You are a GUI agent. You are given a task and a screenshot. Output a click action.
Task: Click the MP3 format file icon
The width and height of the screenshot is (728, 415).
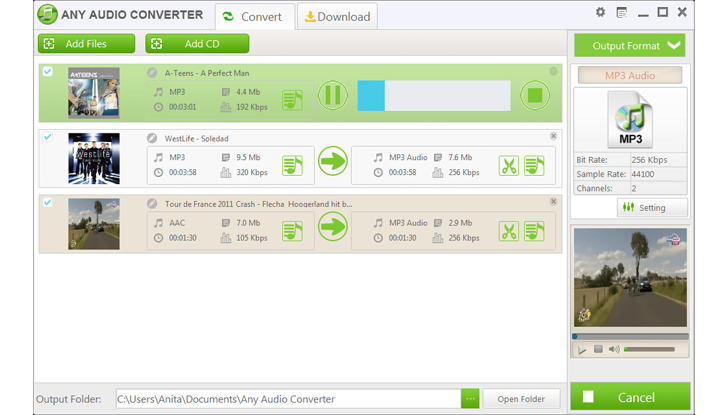pyautogui.click(x=630, y=119)
